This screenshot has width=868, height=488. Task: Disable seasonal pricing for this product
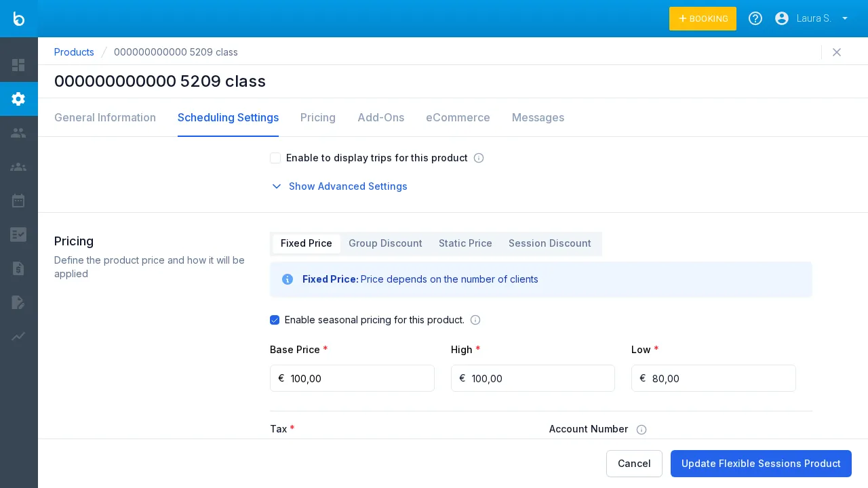(x=275, y=320)
